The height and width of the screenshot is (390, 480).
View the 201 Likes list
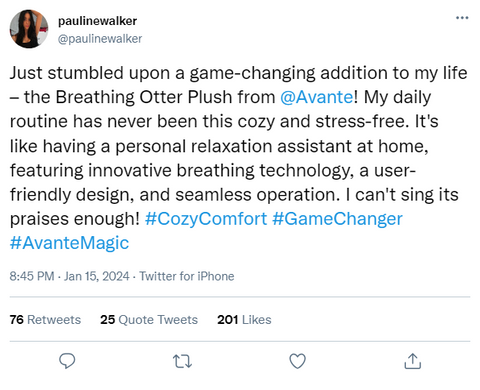[x=244, y=320]
